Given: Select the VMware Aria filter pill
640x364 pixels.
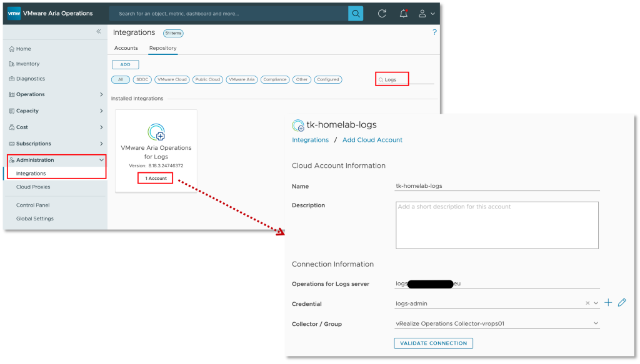Looking at the screenshot, I should (x=242, y=79).
